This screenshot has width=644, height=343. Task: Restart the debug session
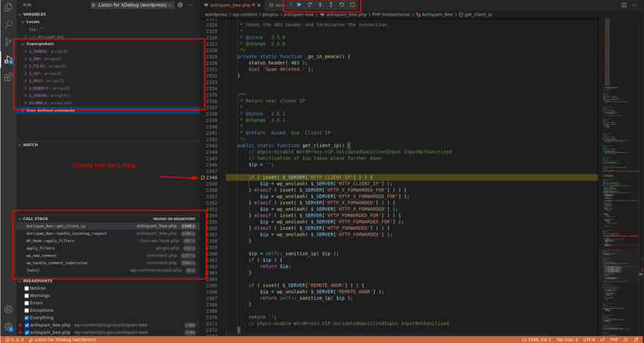click(x=342, y=5)
